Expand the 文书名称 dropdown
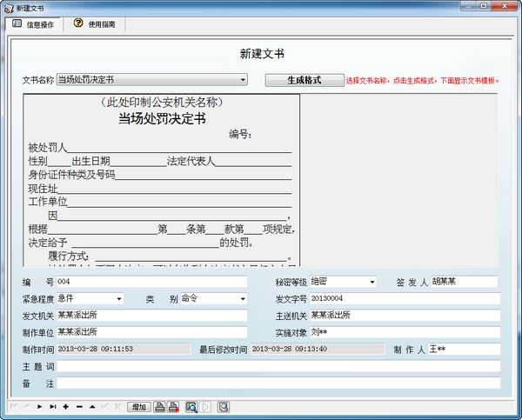522x420 pixels. pos(243,80)
